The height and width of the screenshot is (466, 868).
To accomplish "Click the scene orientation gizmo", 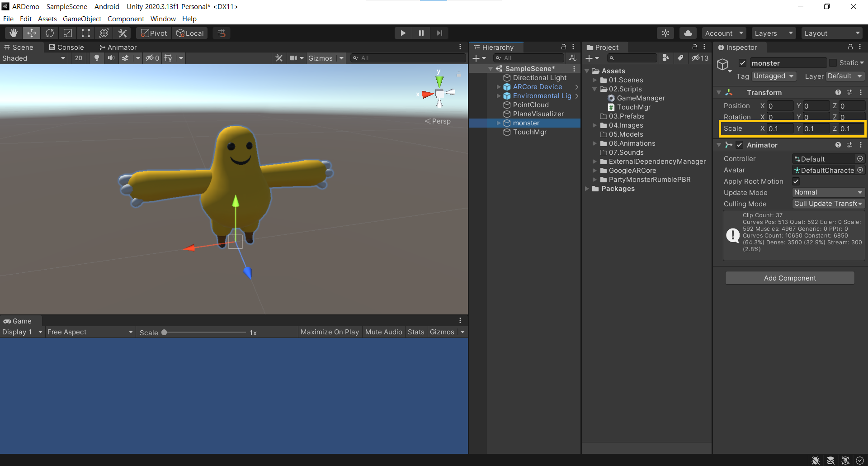I will 439,93.
